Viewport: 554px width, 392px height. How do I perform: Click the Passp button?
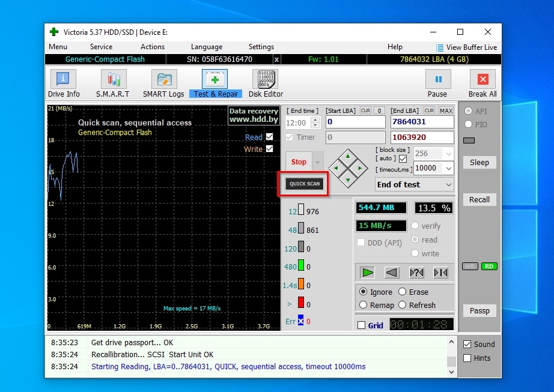click(479, 311)
